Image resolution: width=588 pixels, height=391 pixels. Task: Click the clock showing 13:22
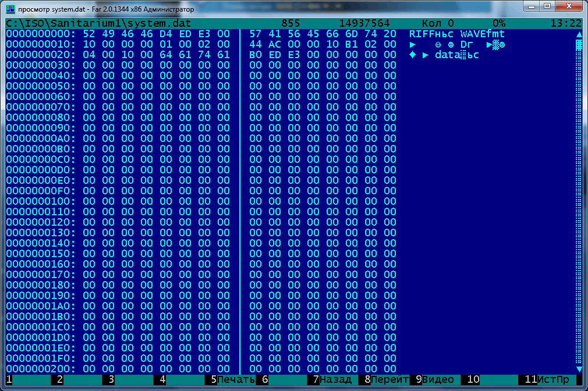click(566, 23)
